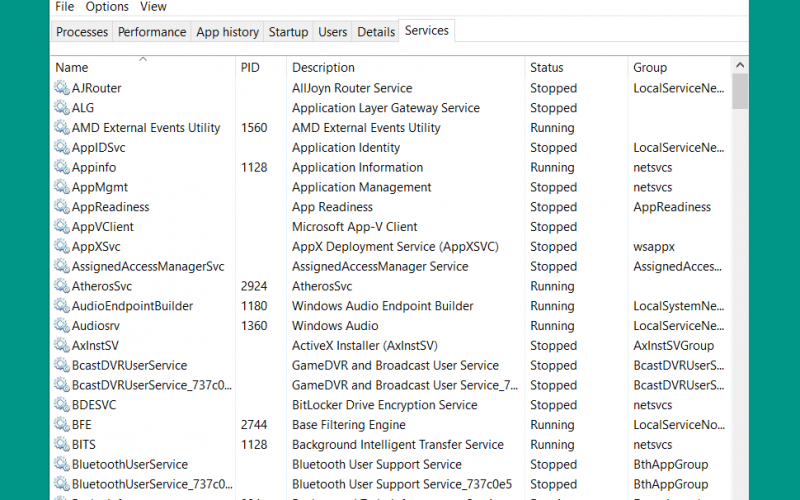Select the AtherosSvc service icon
This screenshot has width=800, height=500.
(x=62, y=286)
